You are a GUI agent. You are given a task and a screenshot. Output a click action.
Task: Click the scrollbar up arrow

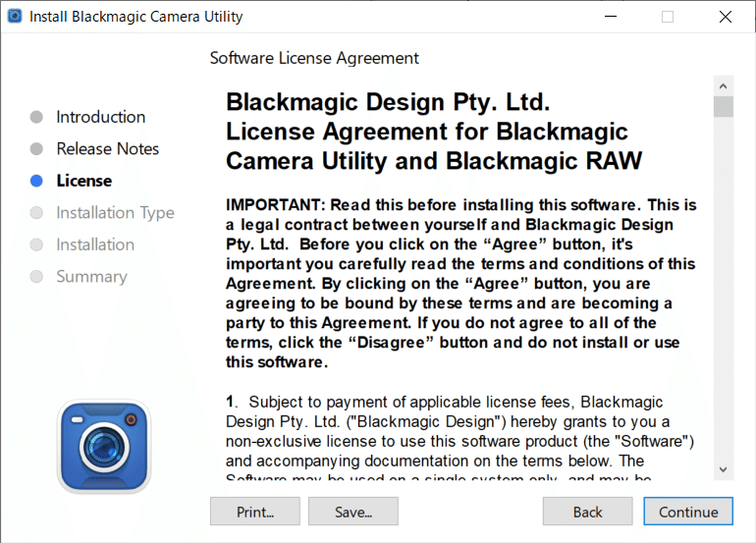[x=724, y=86]
